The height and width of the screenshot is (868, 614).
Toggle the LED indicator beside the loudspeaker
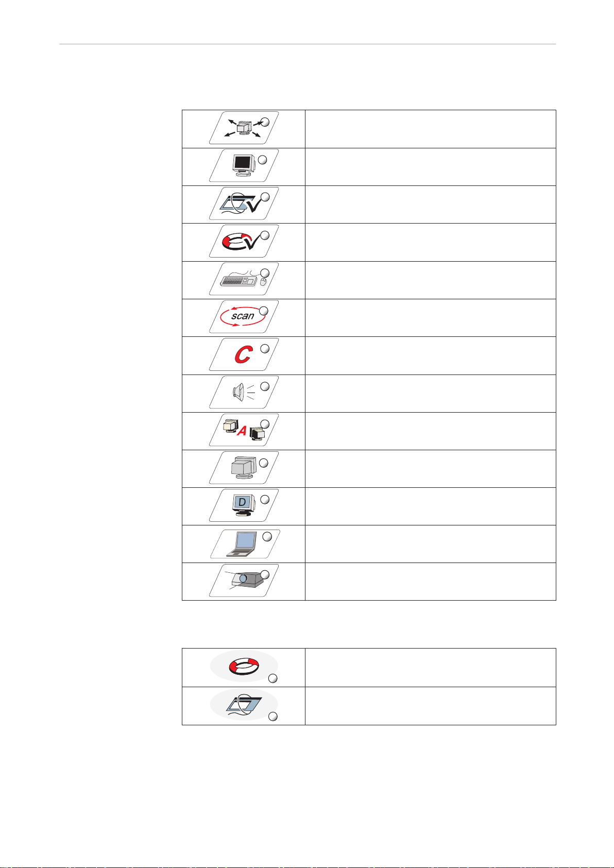tap(264, 386)
